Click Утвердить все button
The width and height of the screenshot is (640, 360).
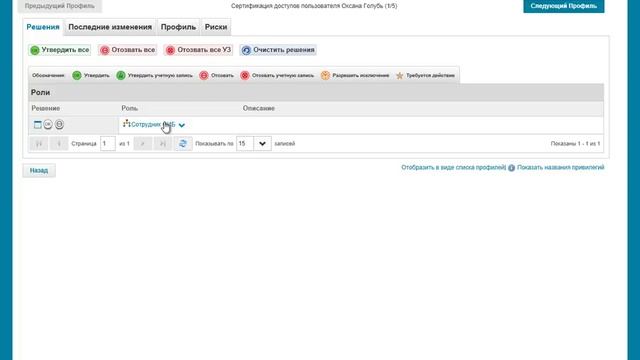[60, 50]
